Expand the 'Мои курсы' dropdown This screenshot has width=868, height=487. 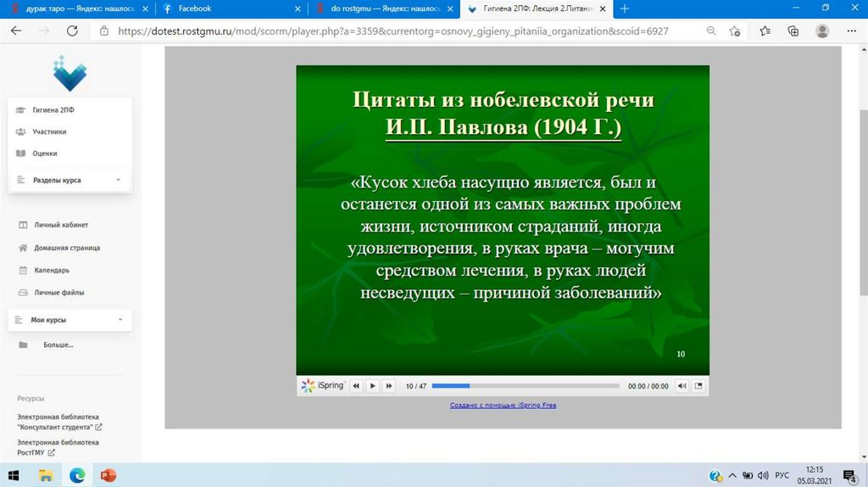pyautogui.click(x=69, y=320)
